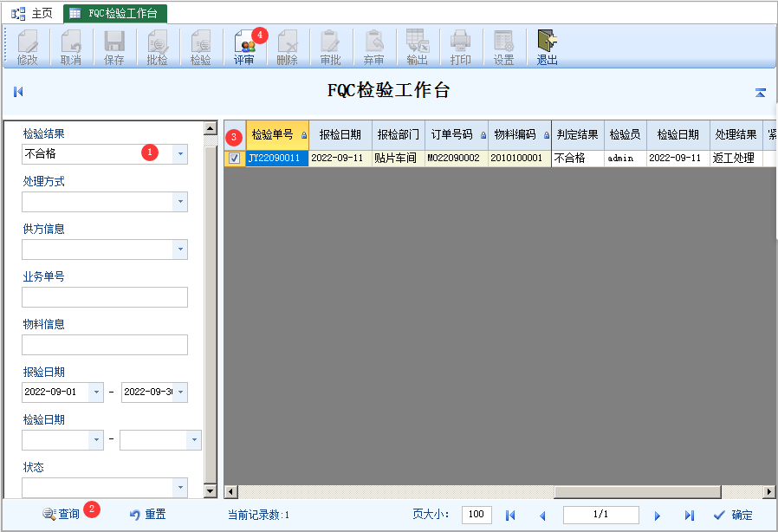Click the page number field showing 1/1

[x=601, y=515]
